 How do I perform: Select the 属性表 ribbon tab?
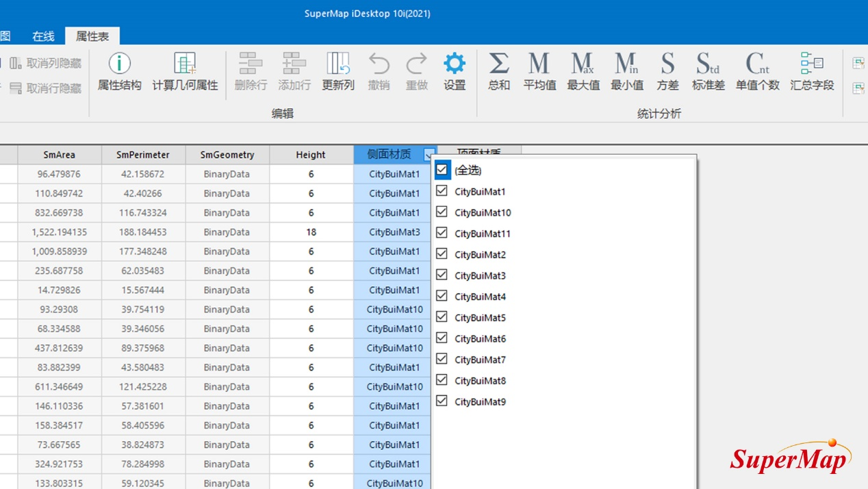tap(92, 36)
